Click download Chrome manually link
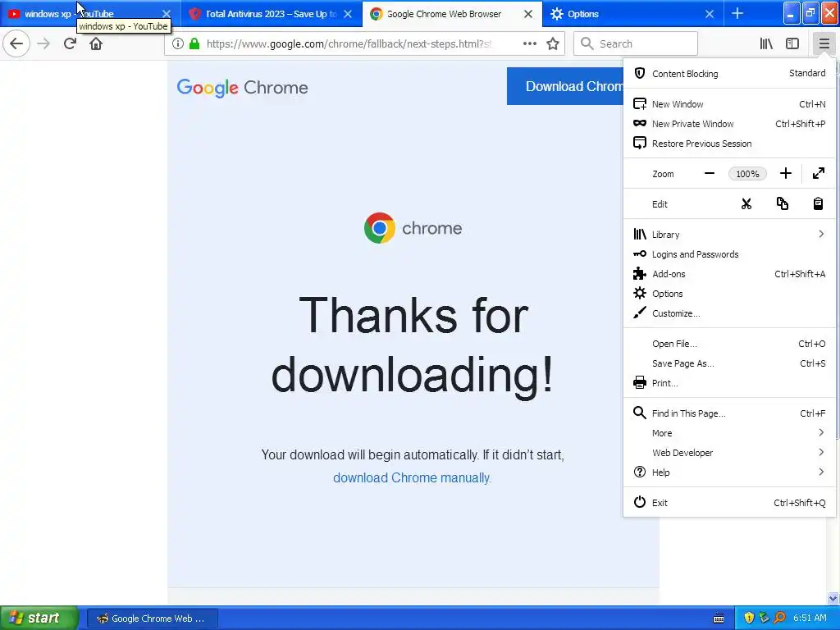Image resolution: width=840 pixels, height=630 pixels. (412, 477)
